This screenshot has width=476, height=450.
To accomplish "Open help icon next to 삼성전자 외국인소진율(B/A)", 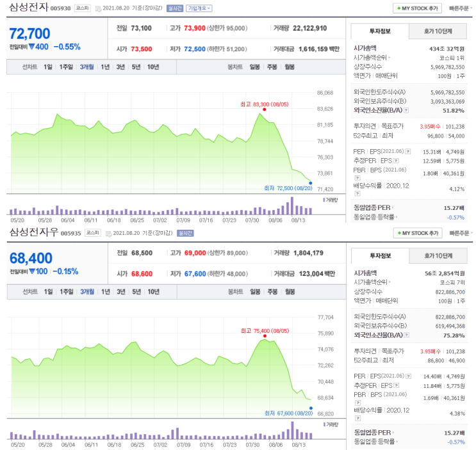I will 406,110.
